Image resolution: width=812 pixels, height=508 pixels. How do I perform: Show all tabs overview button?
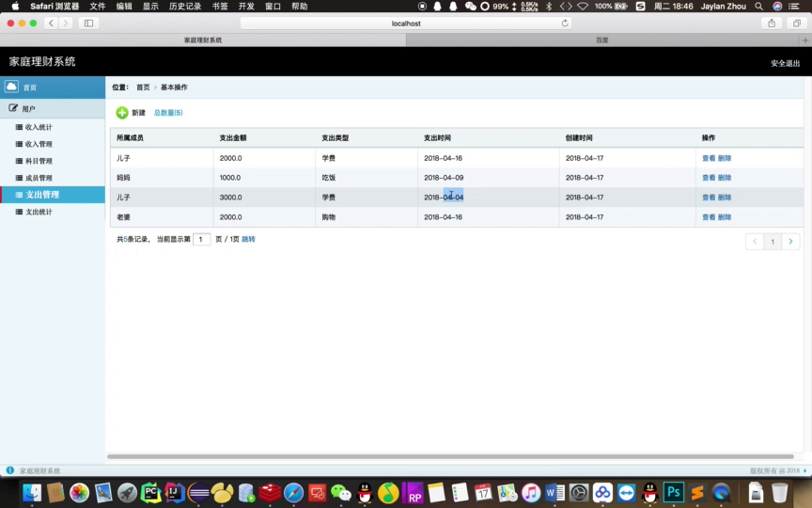pos(796,24)
